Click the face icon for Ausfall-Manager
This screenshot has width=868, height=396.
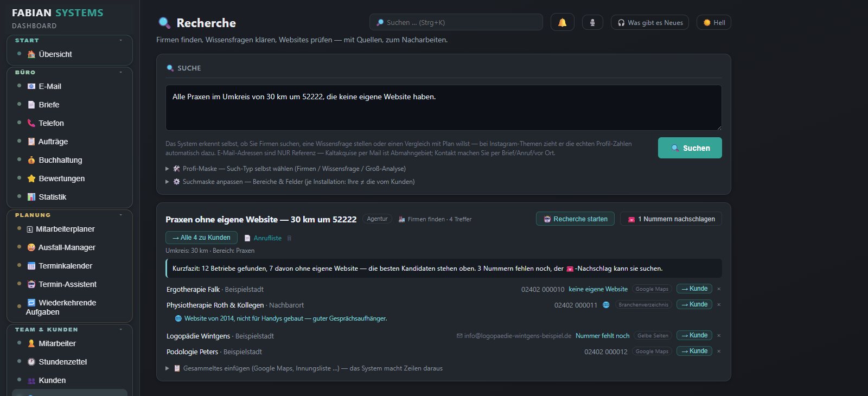31,247
